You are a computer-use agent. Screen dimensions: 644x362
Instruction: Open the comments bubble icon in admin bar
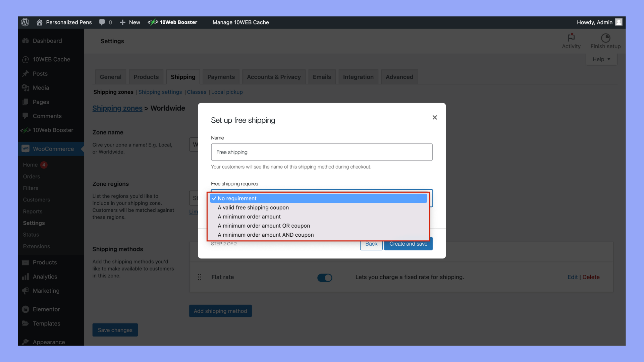click(x=102, y=22)
